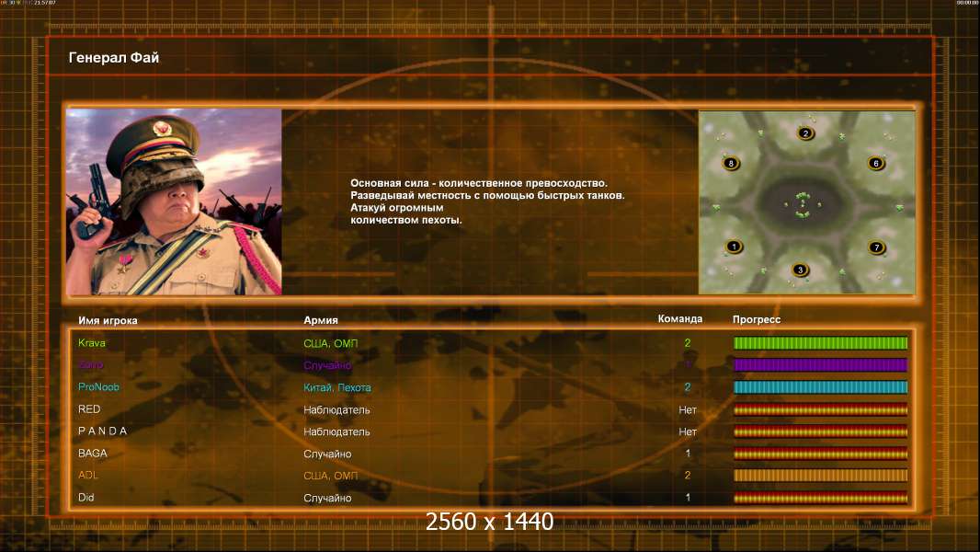
Task: Click the line 'Основная сила - количественное превосходство.'
Action: [x=479, y=183]
